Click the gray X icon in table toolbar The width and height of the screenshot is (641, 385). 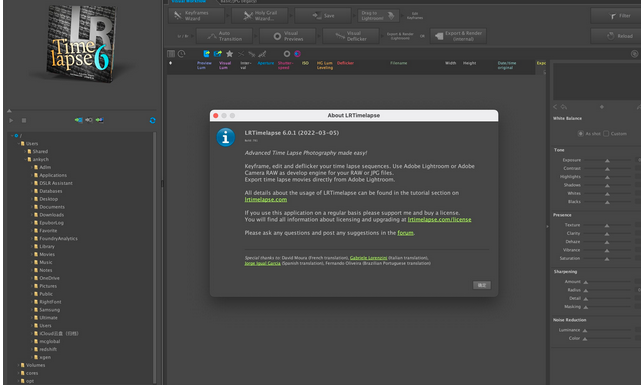point(241,54)
